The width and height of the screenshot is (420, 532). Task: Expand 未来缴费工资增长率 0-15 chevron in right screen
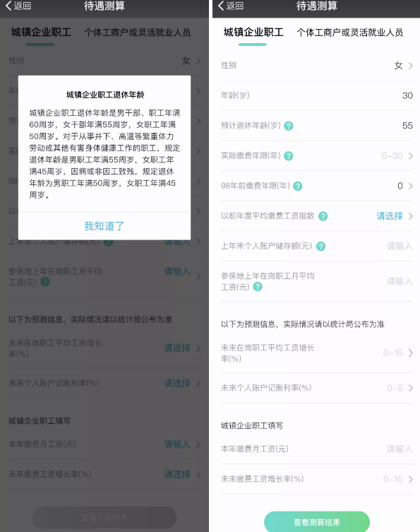(411, 480)
